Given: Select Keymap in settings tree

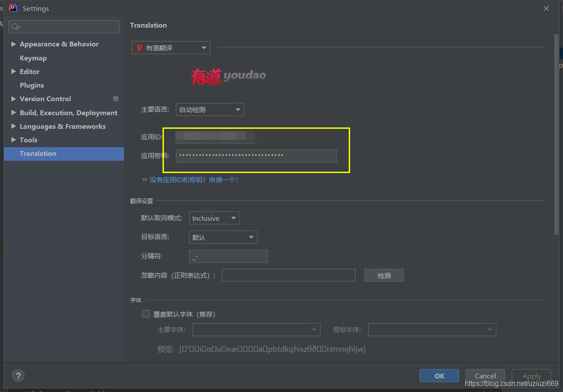Looking at the screenshot, I should tap(33, 58).
